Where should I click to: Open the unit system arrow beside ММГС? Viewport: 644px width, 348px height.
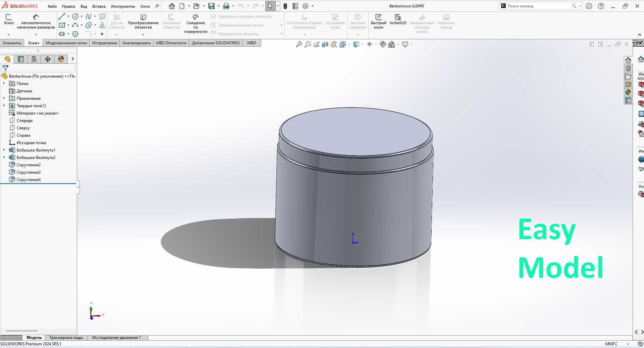tap(628, 344)
